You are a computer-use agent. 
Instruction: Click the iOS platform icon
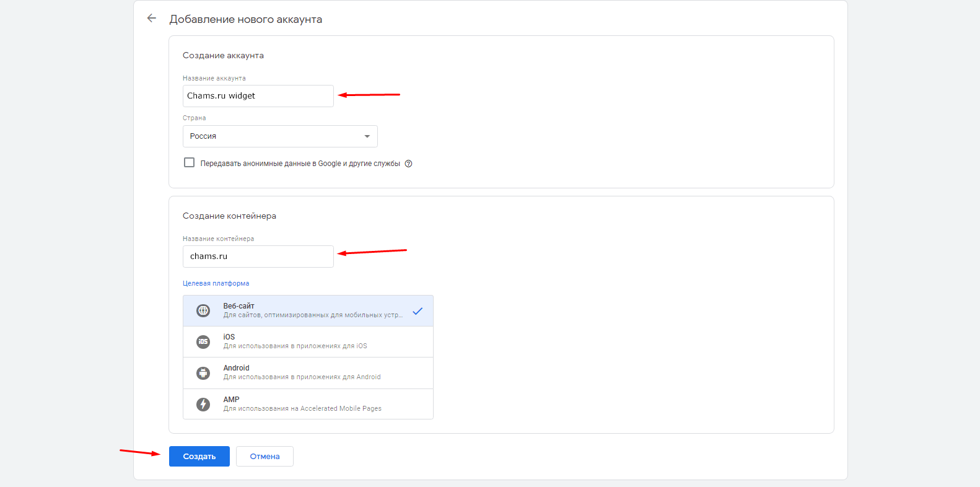pos(203,341)
